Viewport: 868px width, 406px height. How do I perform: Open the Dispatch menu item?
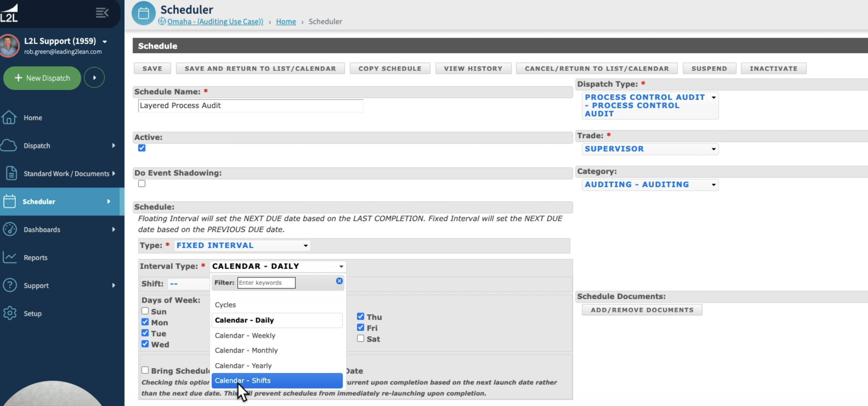(37, 146)
